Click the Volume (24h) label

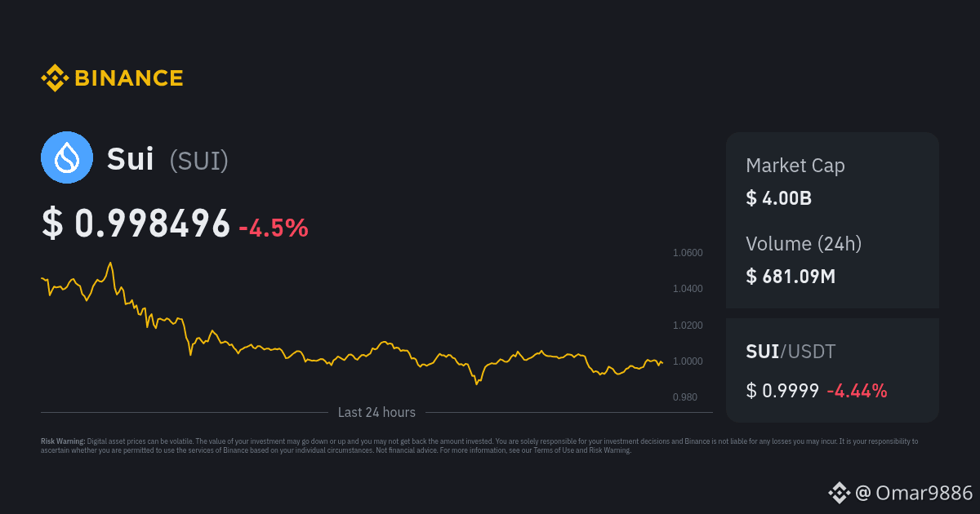pos(804,243)
